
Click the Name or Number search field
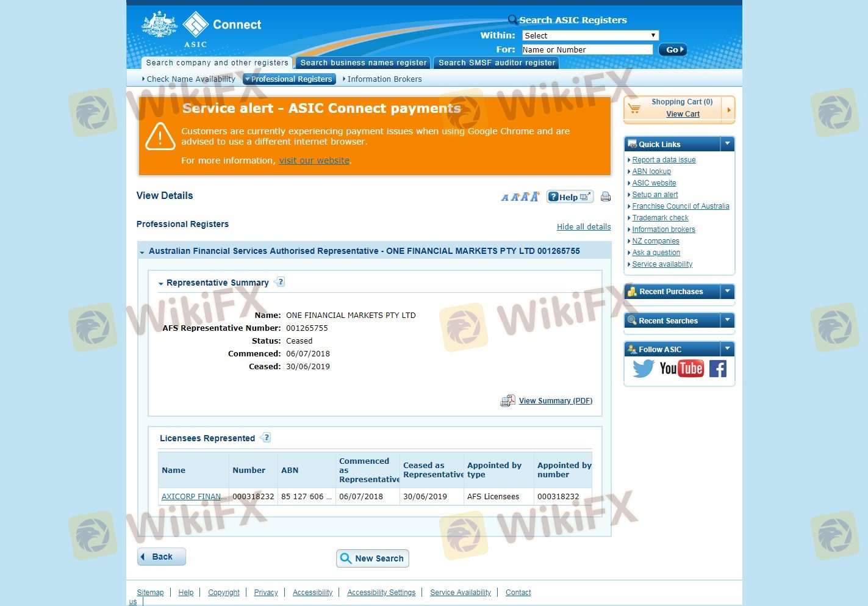click(x=587, y=49)
